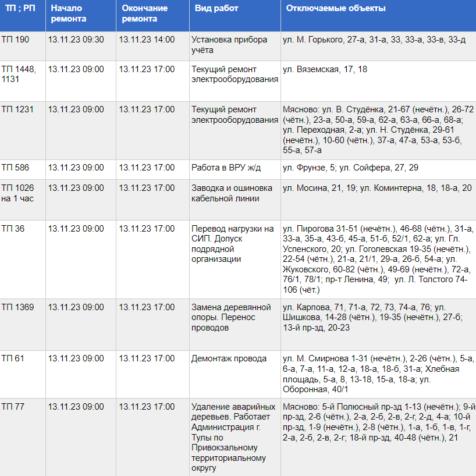Select the 'ТП 36' cell
Image resolution: width=476 pixels, height=476 pixels.
pyautogui.click(x=23, y=260)
